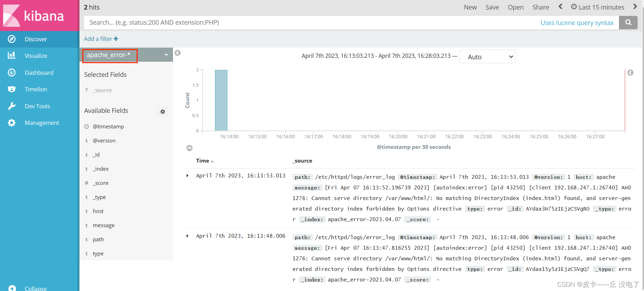
Task: Click the _source selected field
Action: pos(102,90)
